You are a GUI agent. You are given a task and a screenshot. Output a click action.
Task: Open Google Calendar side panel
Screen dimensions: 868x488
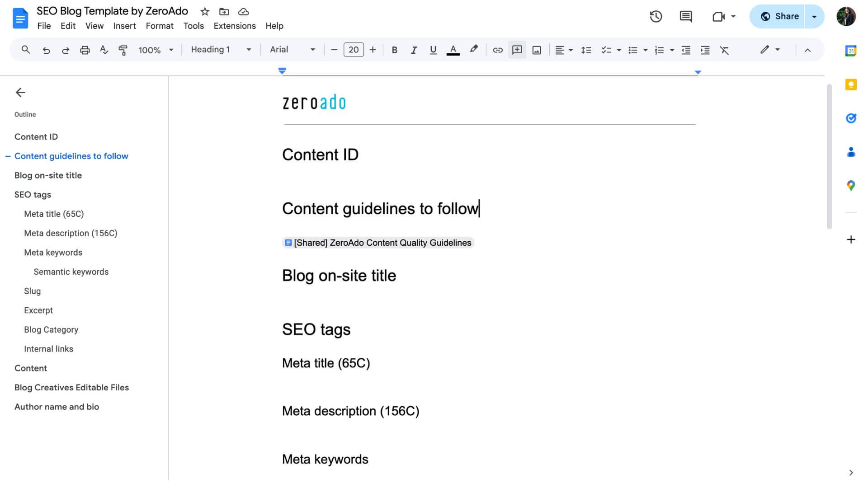[851, 51]
